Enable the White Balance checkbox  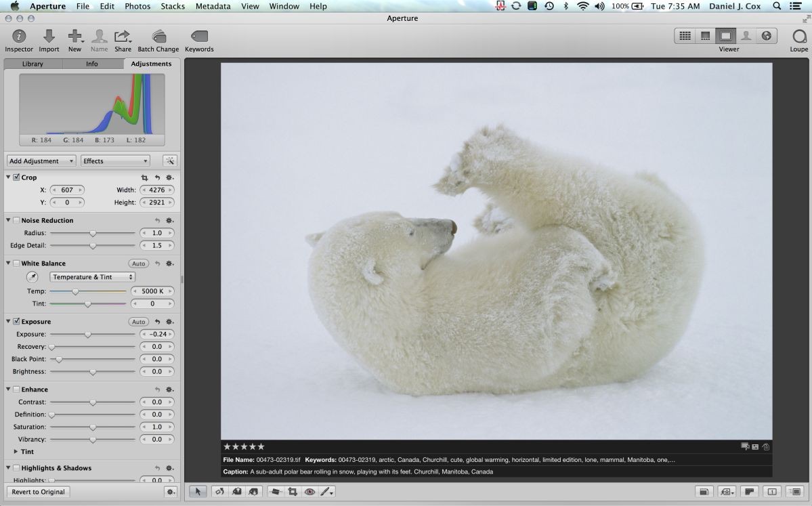[16, 263]
